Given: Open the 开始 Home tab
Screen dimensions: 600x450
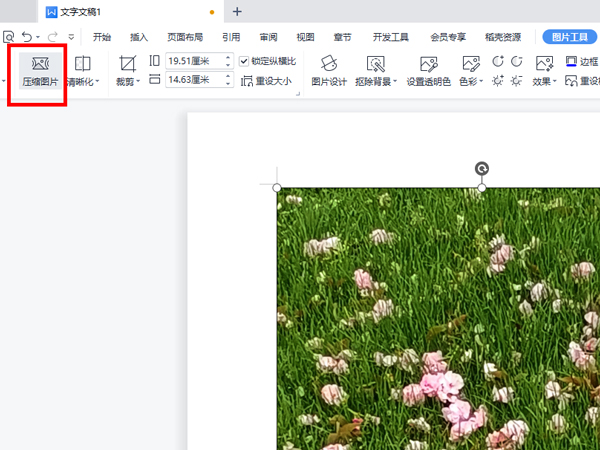Looking at the screenshot, I should point(102,37).
